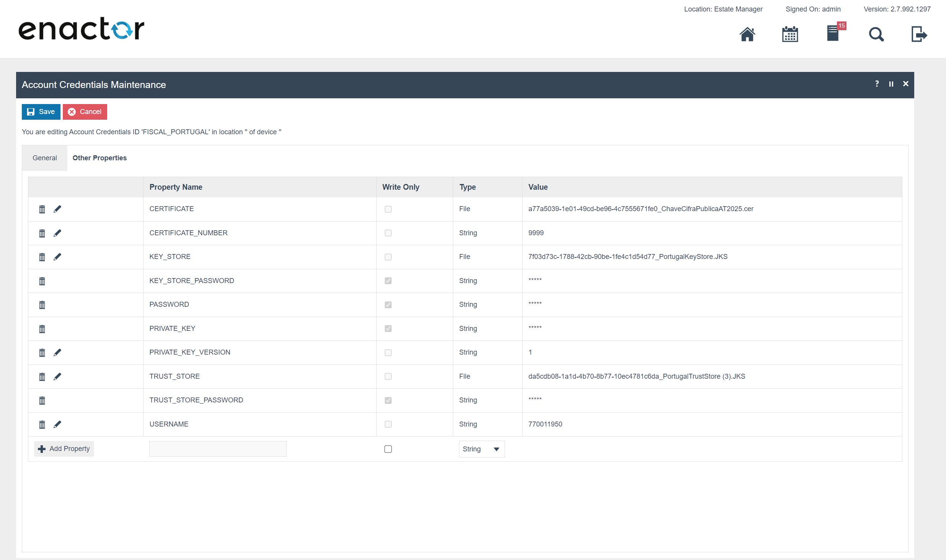The width and height of the screenshot is (946, 560).
Task: Open the help question mark icon
Action: [877, 84]
